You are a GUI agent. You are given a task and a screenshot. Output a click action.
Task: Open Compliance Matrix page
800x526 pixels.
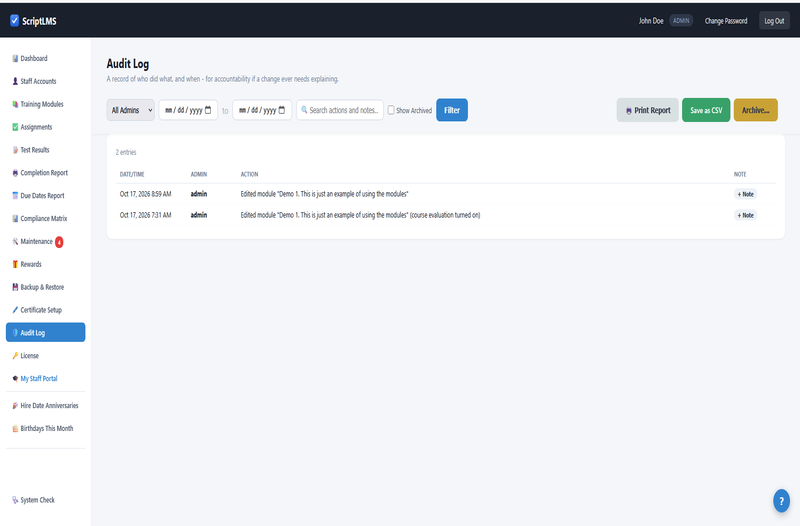pos(45,219)
